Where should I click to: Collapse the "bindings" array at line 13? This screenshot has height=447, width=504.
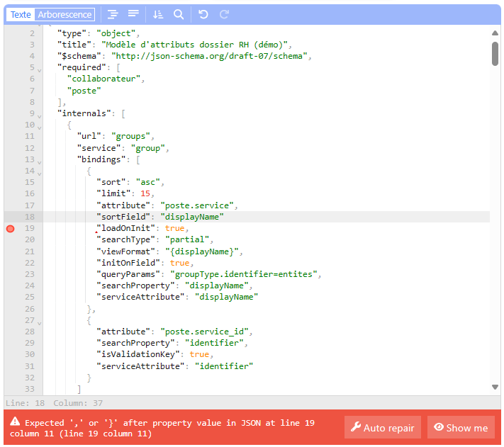[39, 162]
